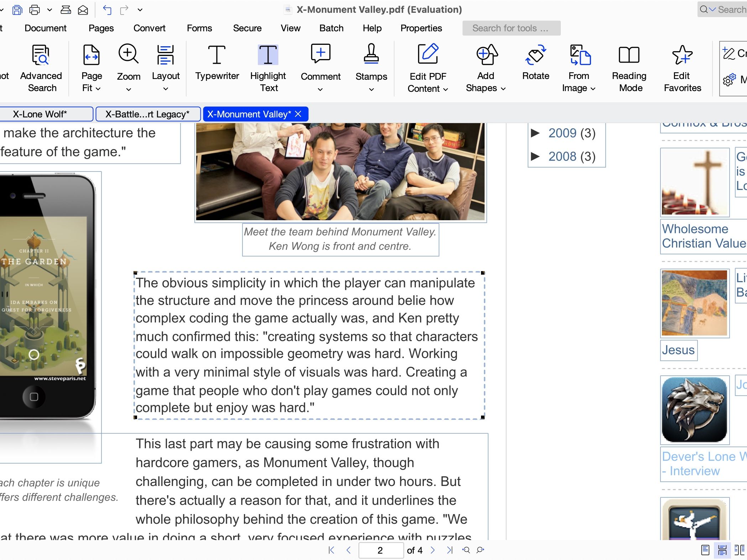The width and height of the screenshot is (747, 560).
Task: Open the 2008 archive link
Action: pos(562,156)
